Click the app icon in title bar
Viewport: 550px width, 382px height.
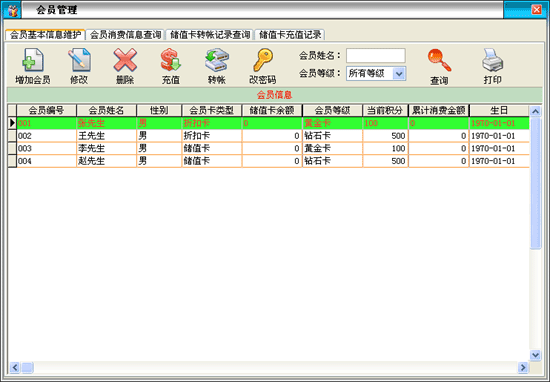(12, 10)
